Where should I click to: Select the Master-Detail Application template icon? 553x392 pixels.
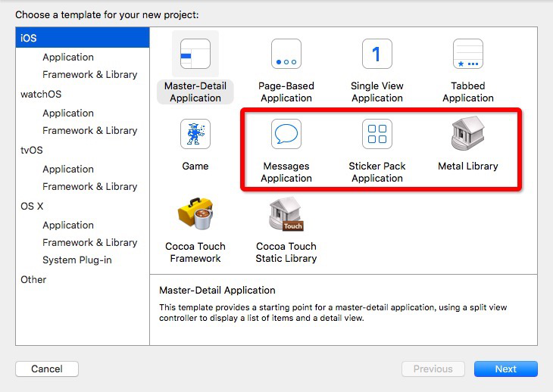click(195, 55)
